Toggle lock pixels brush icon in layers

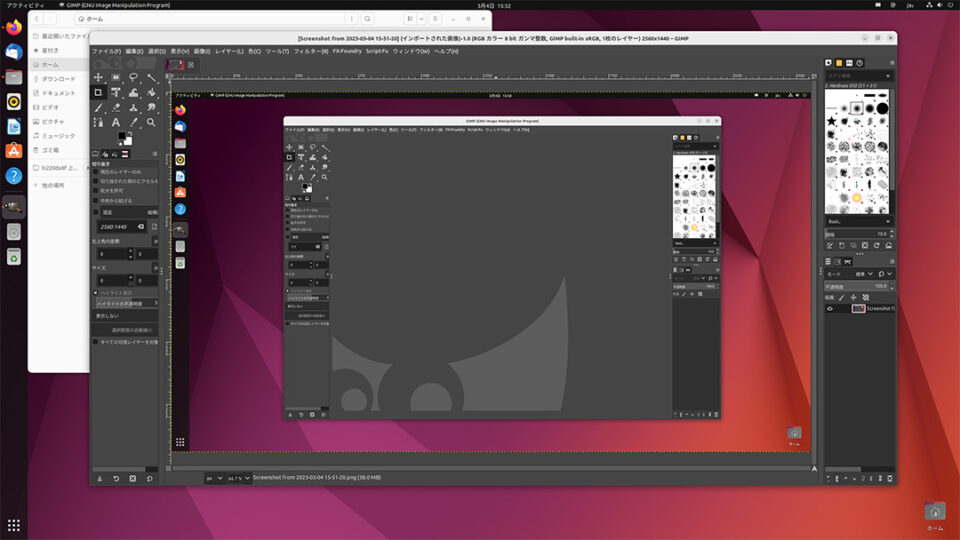[x=841, y=298]
